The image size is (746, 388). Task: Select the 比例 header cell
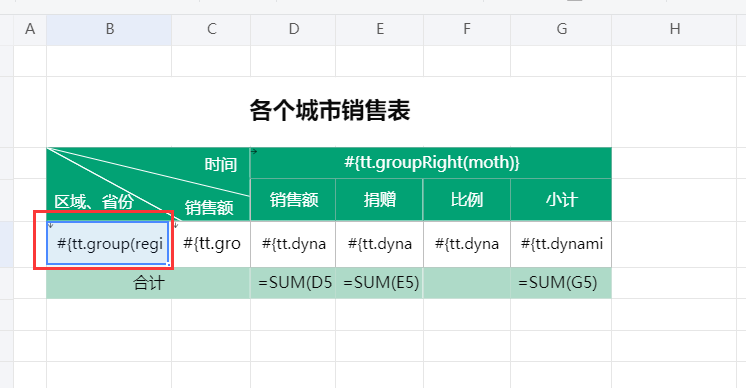point(467,200)
